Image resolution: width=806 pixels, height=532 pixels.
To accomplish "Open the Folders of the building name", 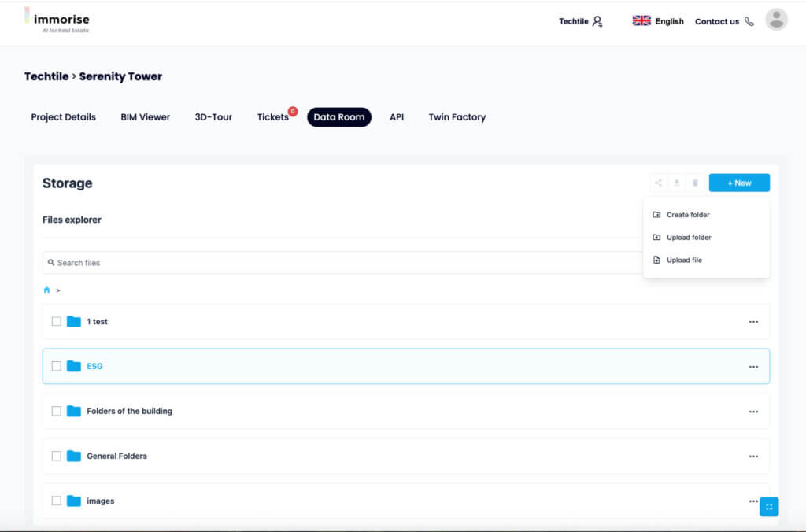I will (130, 412).
